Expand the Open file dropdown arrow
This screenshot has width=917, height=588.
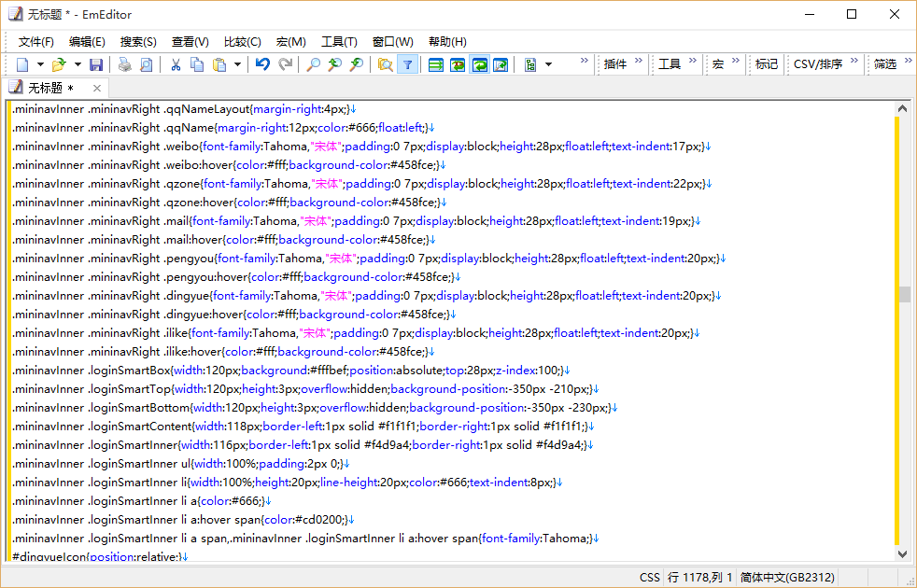76,64
